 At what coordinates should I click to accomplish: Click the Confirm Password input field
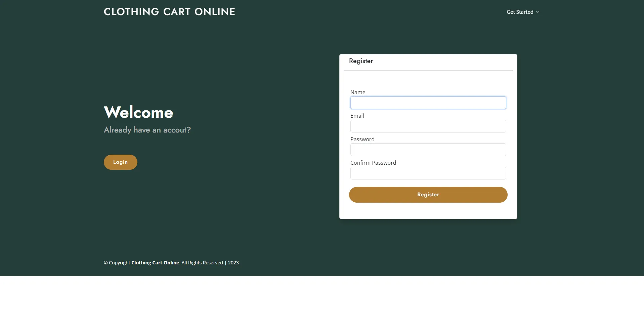[x=428, y=173]
